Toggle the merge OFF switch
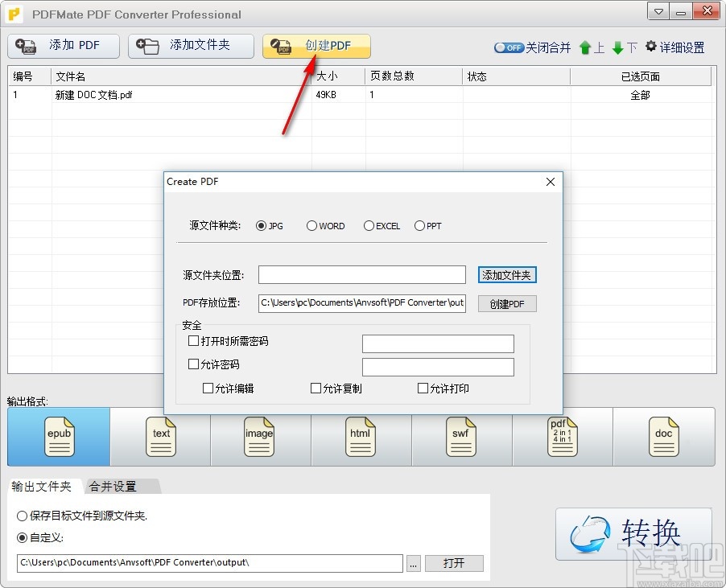The width and height of the screenshot is (726, 588). [509, 47]
